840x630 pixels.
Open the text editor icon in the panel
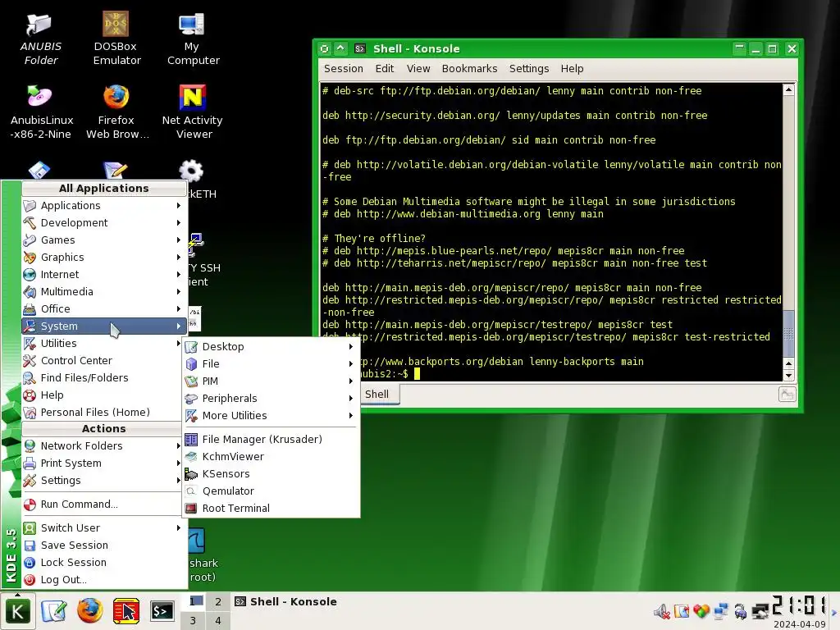pos(54,611)
